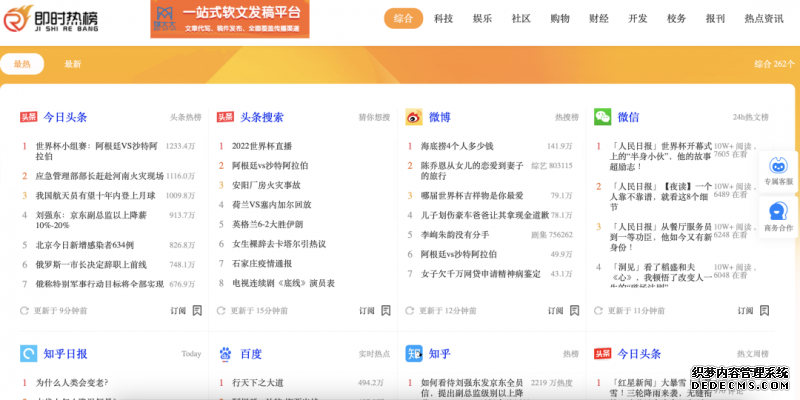
Task: Click the 微信 logo icon
Action: pos(603,117)
